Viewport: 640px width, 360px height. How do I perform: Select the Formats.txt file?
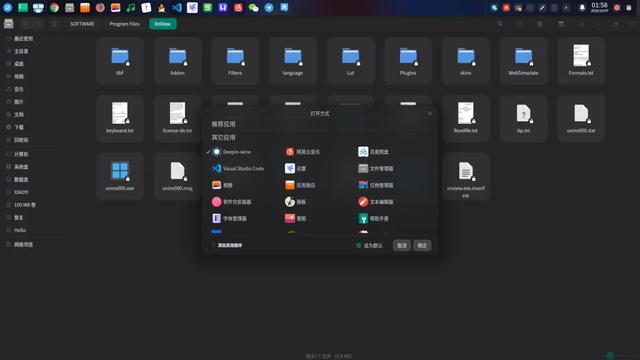(x=581, y=61)
